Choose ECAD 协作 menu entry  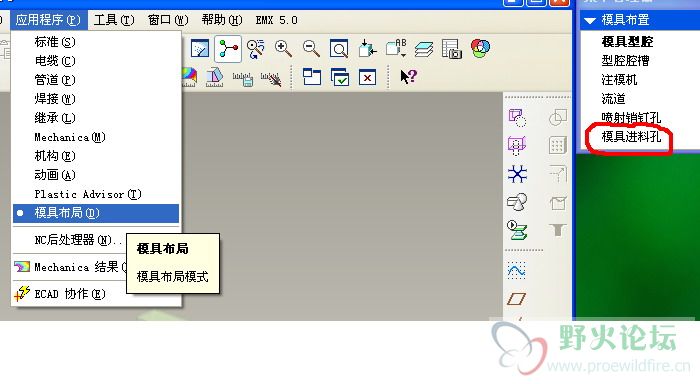point(70,294)
